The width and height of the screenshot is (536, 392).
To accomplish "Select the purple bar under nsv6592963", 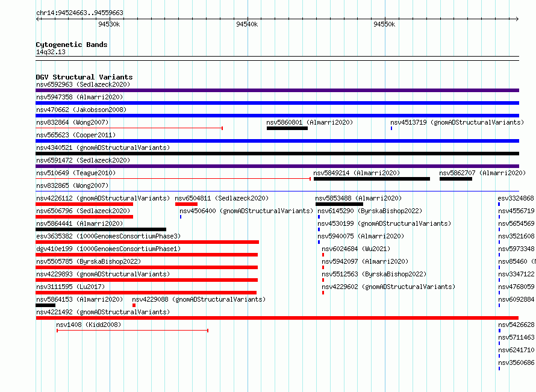I will click(277, 90).
